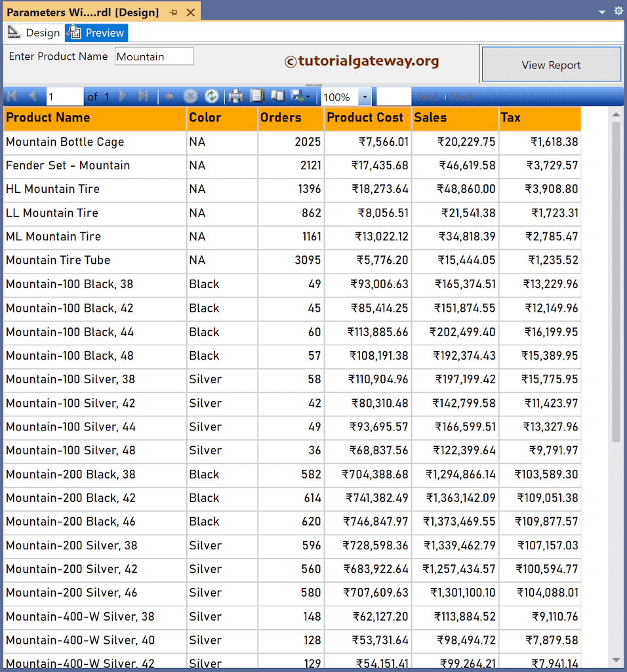This screenshot has width=627, height=672.
Task: Switch to the Design tab
Action: [42, 32]
